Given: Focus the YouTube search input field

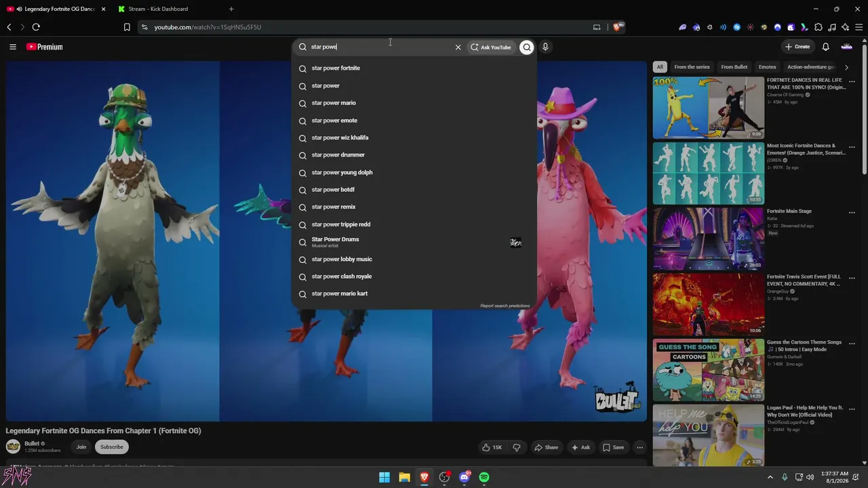Looking at the screenshot, I should 380,47.
